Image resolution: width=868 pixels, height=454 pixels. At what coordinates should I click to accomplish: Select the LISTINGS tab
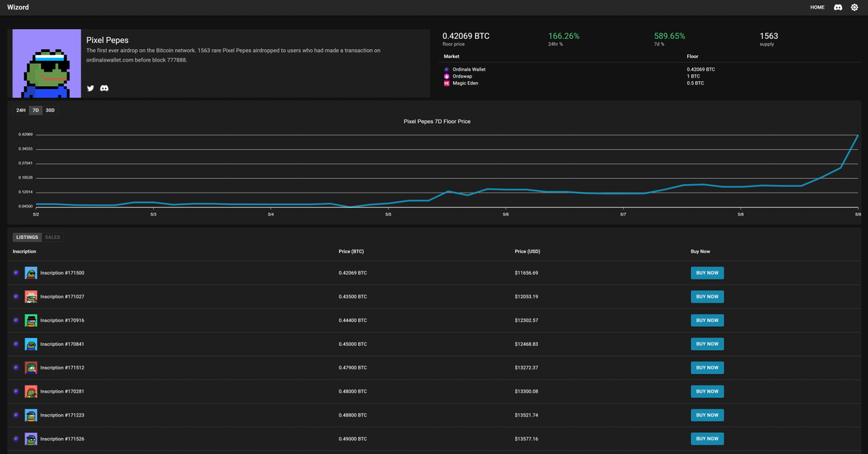(27, 237)
